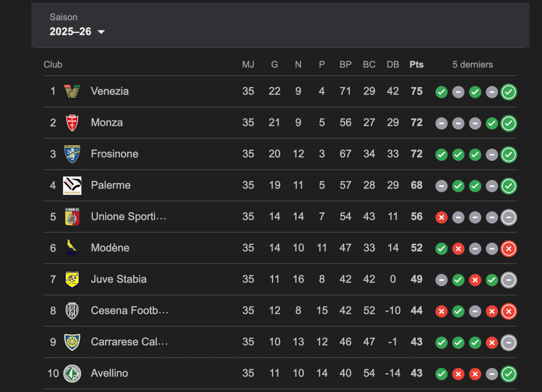542x392 pixels.
Task: Click Cesena's latest loss result icon
Action: click(509, 312)
